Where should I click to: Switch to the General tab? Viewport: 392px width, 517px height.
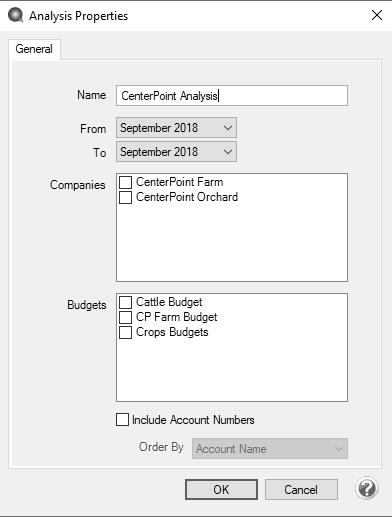(34, 49)
